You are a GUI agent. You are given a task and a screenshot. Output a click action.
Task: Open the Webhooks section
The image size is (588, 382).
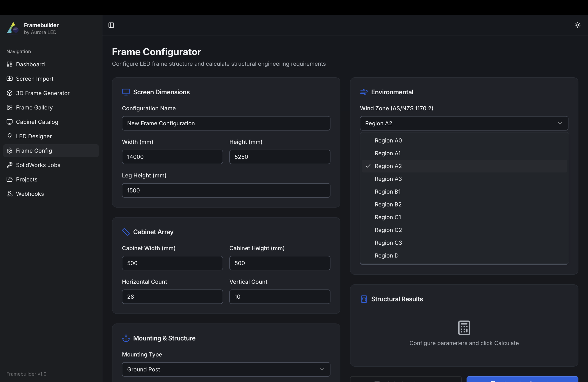[x=30, y=194]
